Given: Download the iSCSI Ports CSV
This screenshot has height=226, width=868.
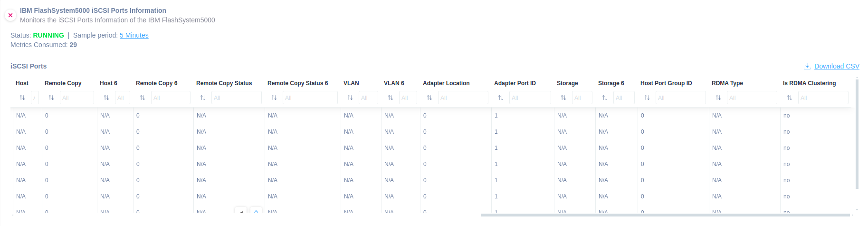Looking at the screenshot, I should click(837, 66).
